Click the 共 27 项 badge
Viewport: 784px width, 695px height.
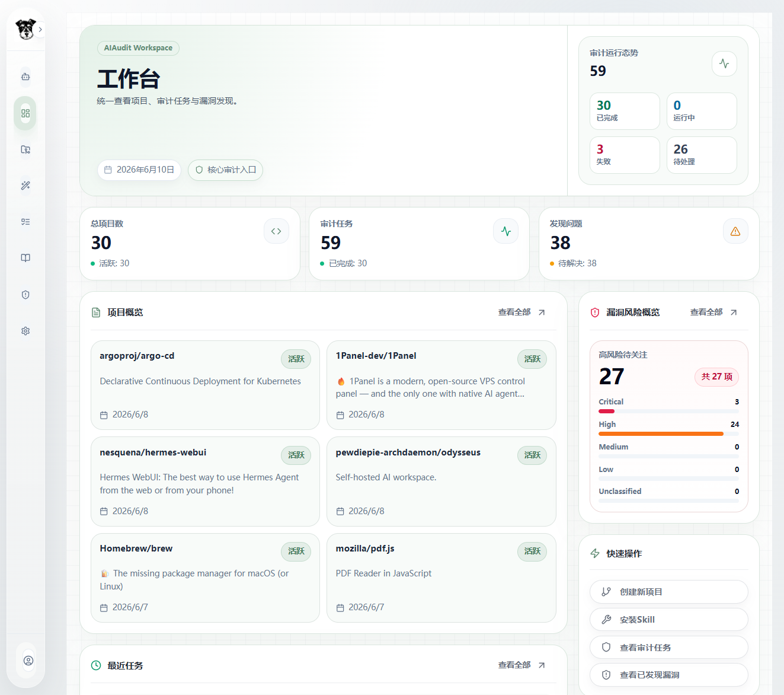tap(716, 377)
